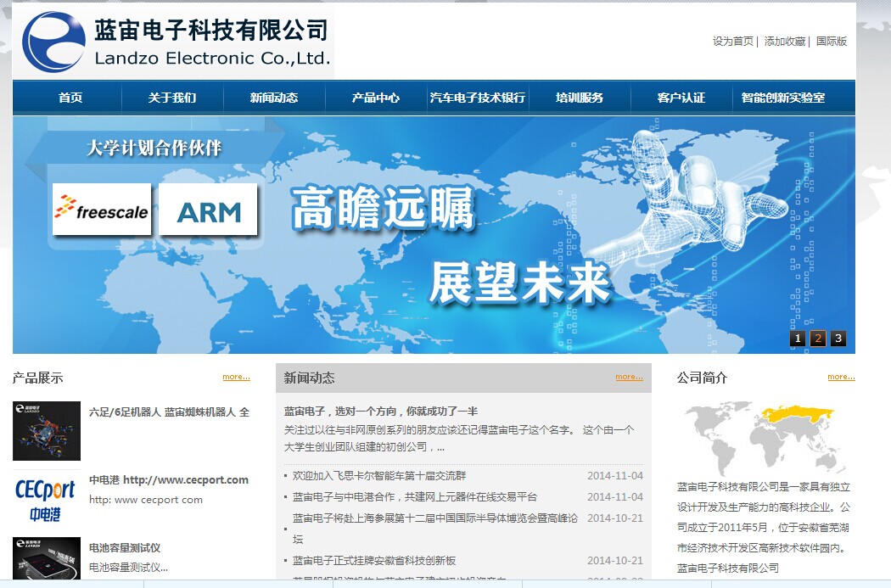Open news about 第十二届中国国际半导体博览会
The image size is (891, 588).
pyautogui.click(x=435, y=529)
